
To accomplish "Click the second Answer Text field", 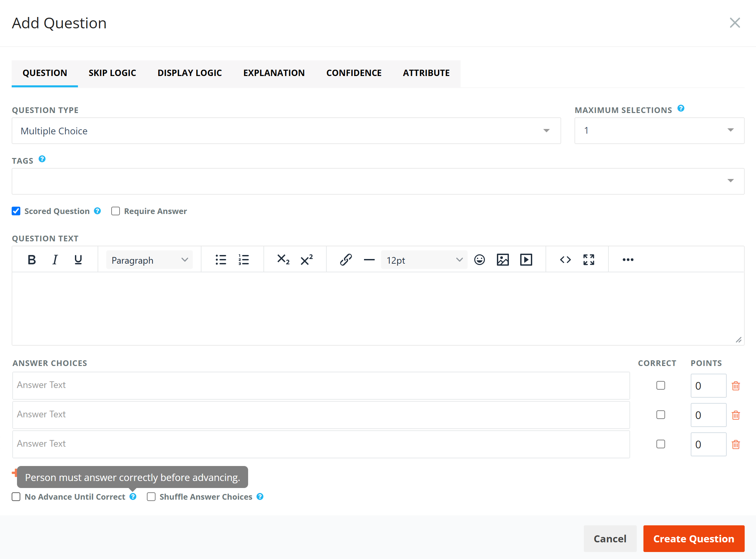I will pos(321,415).
